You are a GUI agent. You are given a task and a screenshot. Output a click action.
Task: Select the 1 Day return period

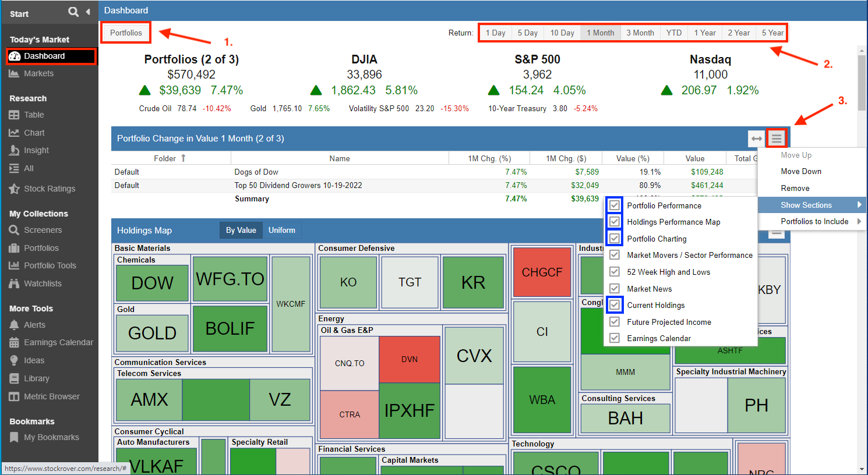click(496, 33)
